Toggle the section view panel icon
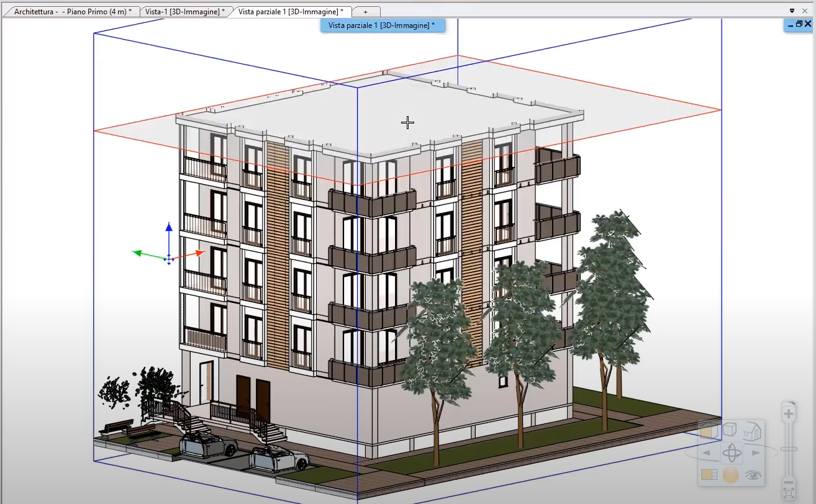Viewport: 816px width, 504px height. coord(709,474)
